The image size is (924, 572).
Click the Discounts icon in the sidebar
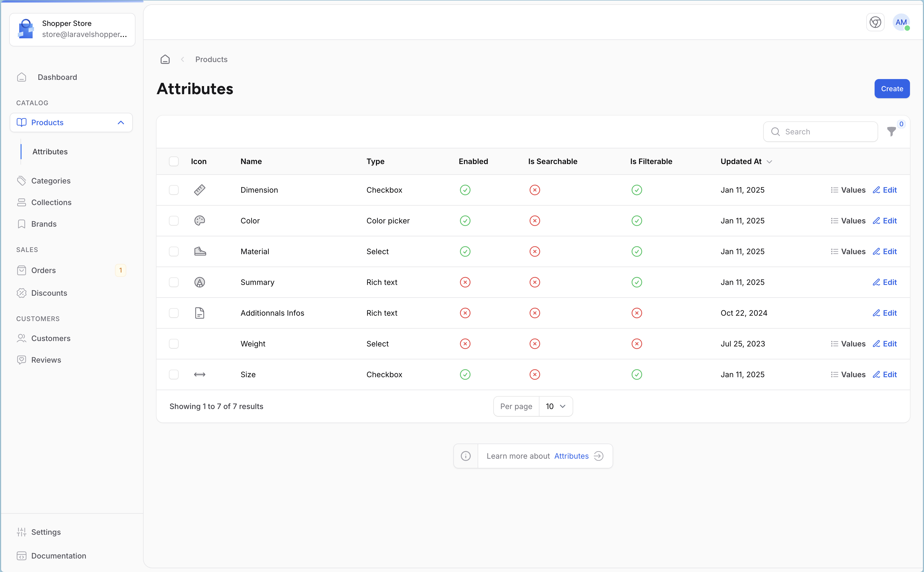pyautogui.click(x=22, y=293)
